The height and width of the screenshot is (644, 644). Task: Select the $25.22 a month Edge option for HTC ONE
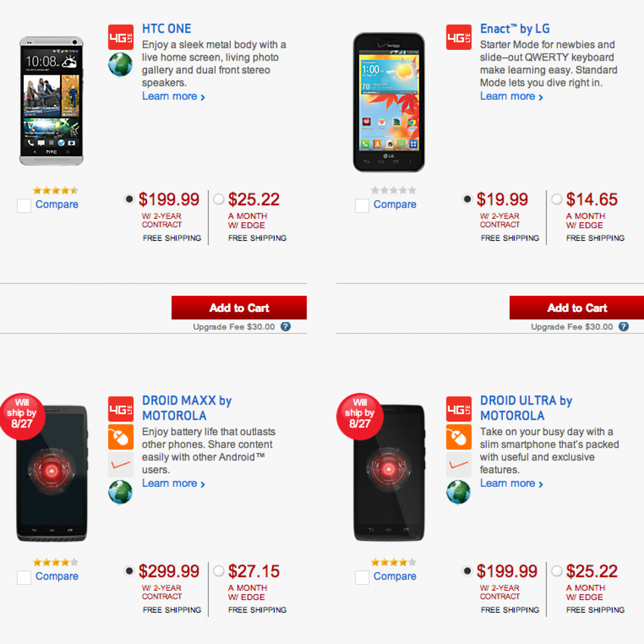219,199
